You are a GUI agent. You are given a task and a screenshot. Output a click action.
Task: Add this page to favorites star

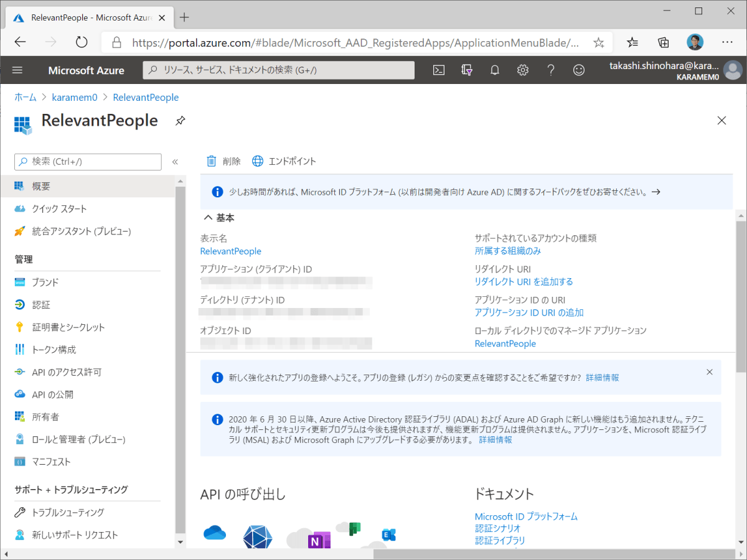point(599,42)
